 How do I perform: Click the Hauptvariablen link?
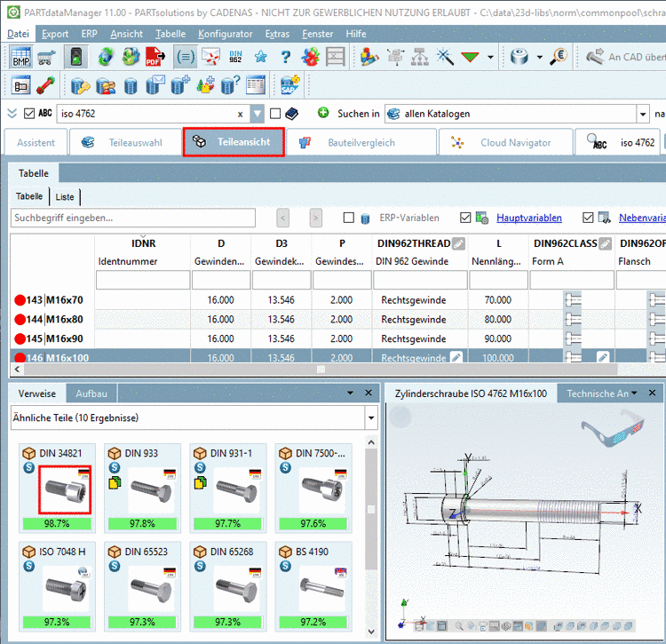tap(528, 218)
